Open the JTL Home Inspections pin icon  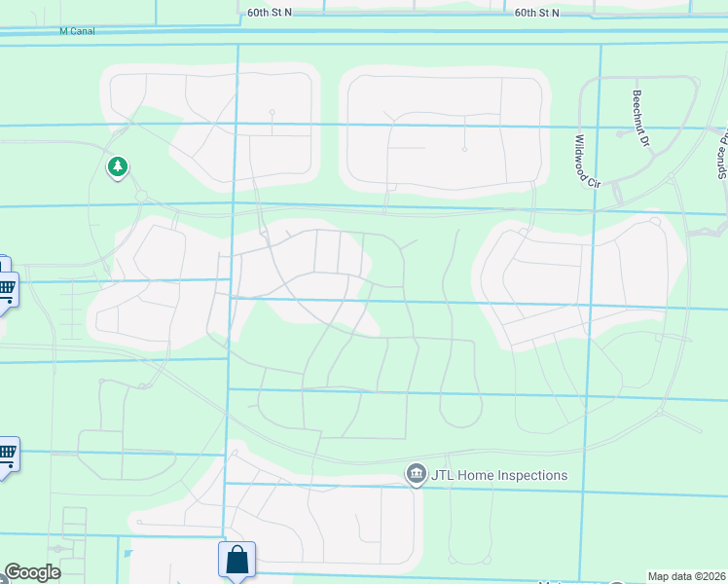pyautogui.click(x=417, y=474)
